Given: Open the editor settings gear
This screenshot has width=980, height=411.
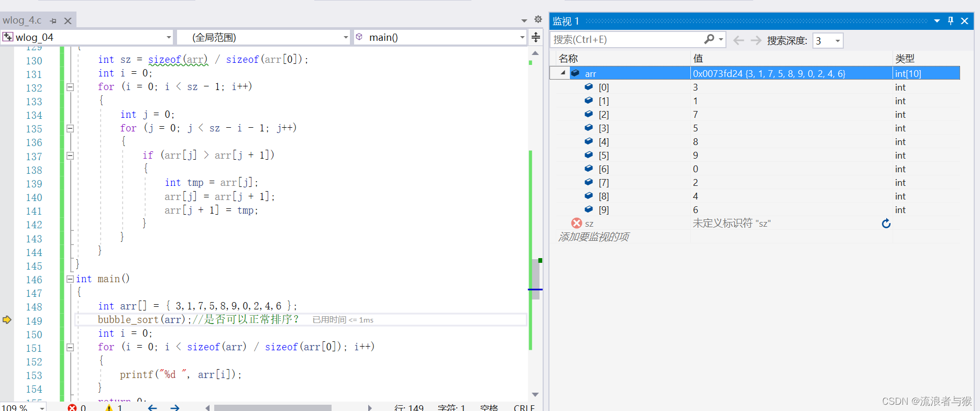Looking at the screenshot, I should pyautogui.click(x=538, y=19).
